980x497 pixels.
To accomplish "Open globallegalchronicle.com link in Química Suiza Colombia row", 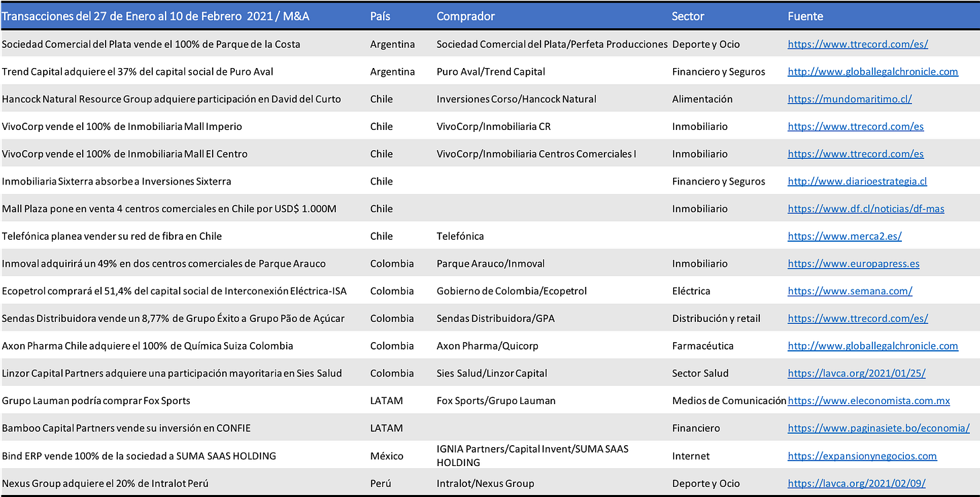I will pyautogui.click(x=873, y=346).
